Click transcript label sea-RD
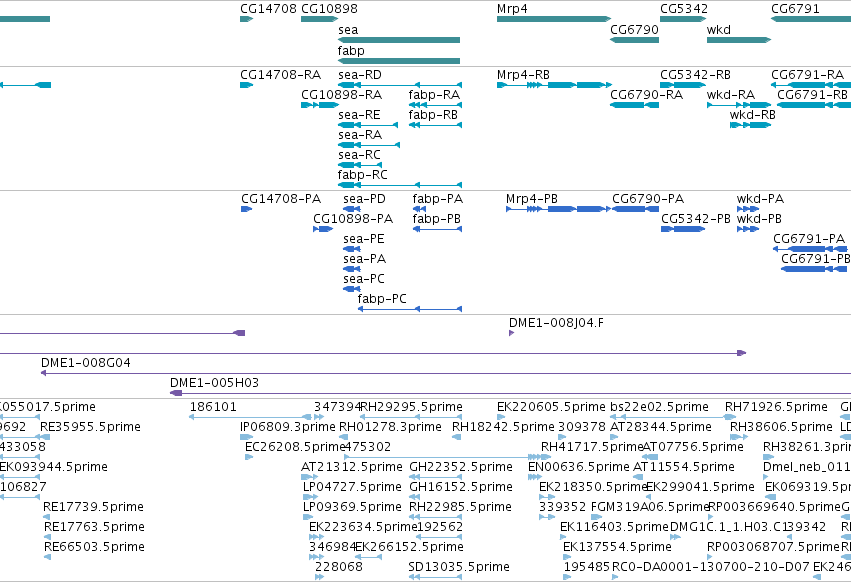This screenshot has width=851, height=582. tap(359, 75)
